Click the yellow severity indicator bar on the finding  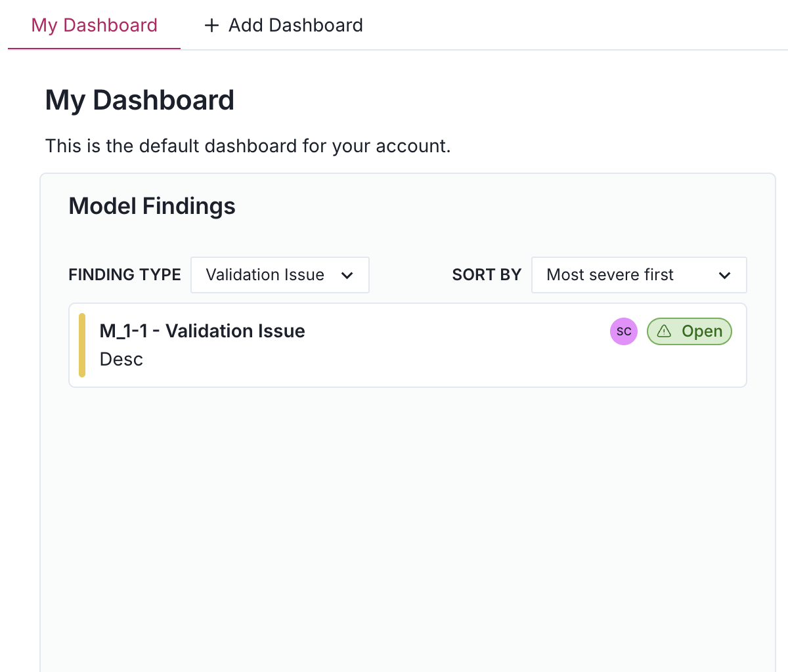(x=81, y=345)
